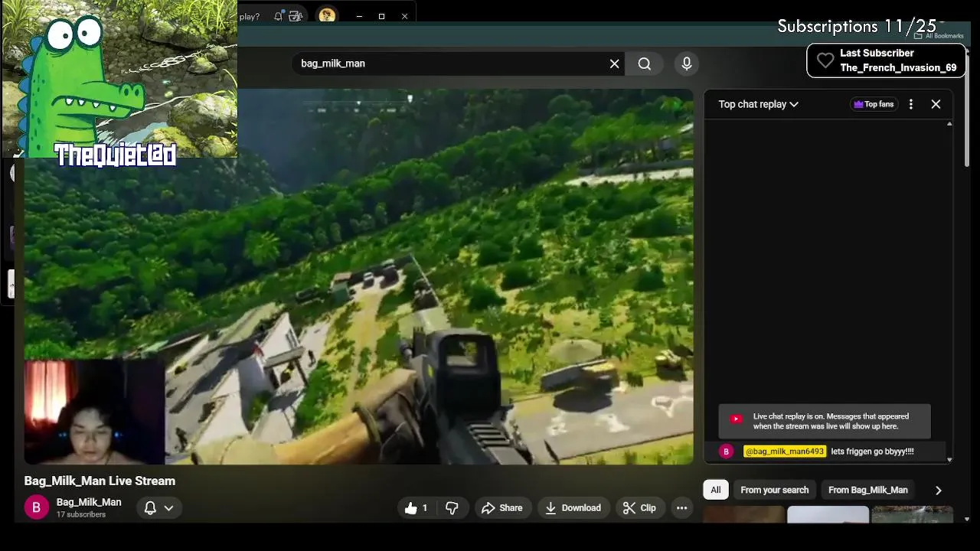The height and width of the screenshot is (551, 980).
Task: Select the From your search chip
Action: tap(774, 490)
